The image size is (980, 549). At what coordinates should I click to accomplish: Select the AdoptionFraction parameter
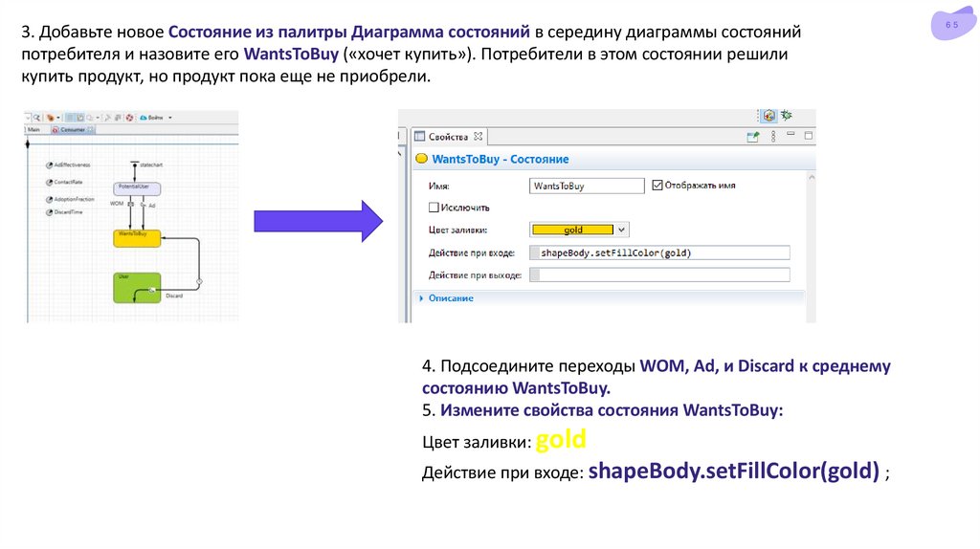point(70,199)
